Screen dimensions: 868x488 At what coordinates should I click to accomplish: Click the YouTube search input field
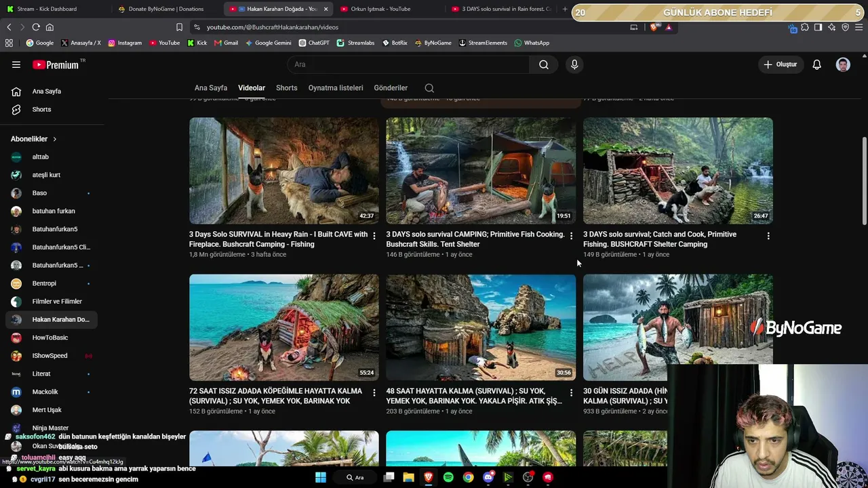click(x=408, y=64)
